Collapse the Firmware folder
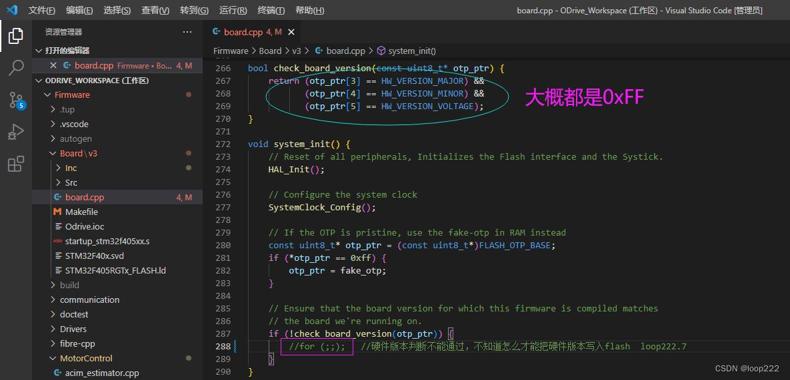Image resolution: width=790 pixels, height=380 pixels. [117, 95]
